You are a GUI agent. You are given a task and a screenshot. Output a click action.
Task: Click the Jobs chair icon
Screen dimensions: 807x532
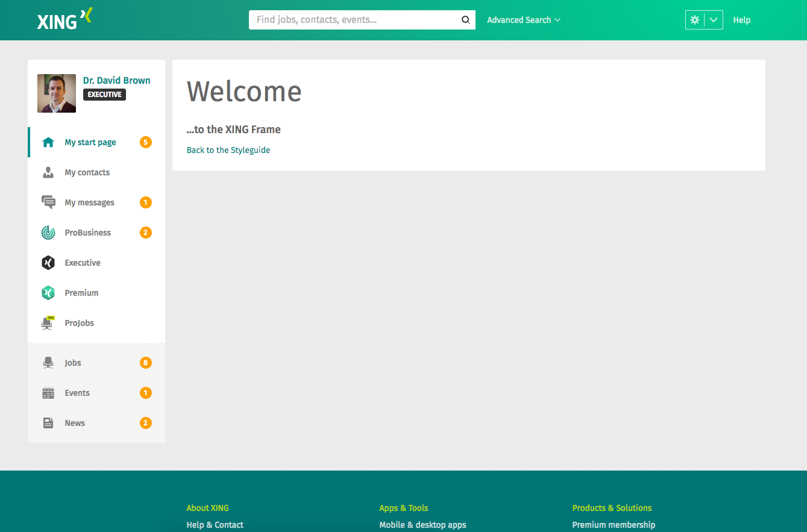[x=48, y=363]
